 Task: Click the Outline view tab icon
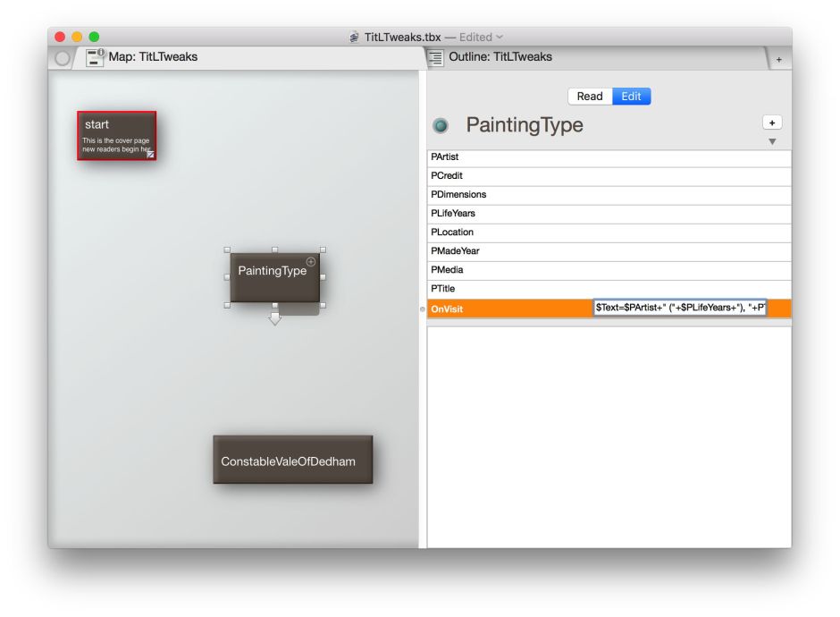(x=436, y=58)
